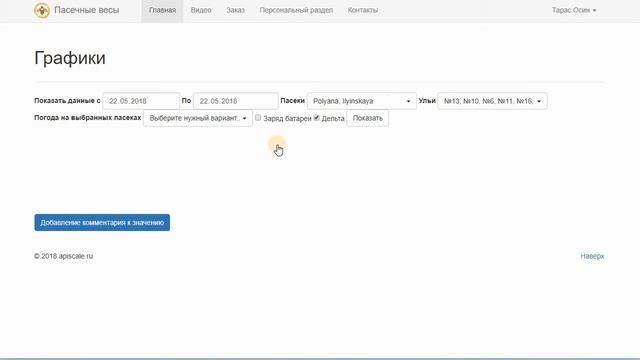
Task: Click the Графики page heading
Action: [70, 58]
